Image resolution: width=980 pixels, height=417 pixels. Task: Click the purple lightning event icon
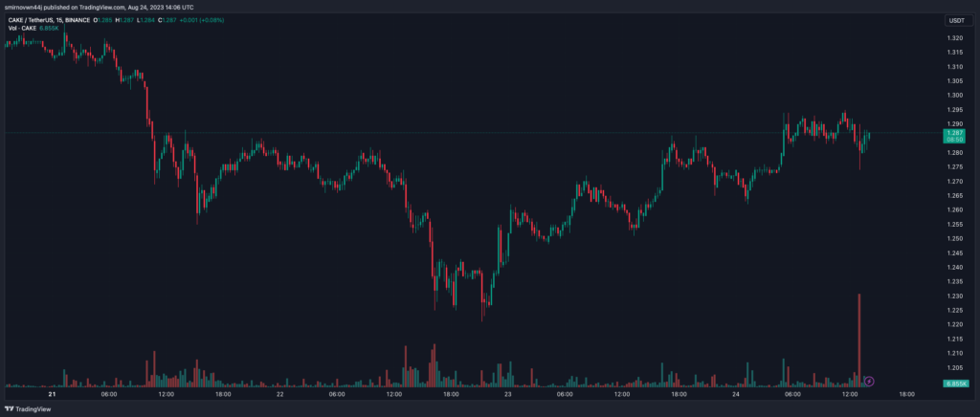pyautogui.click(x=869, y=382)
